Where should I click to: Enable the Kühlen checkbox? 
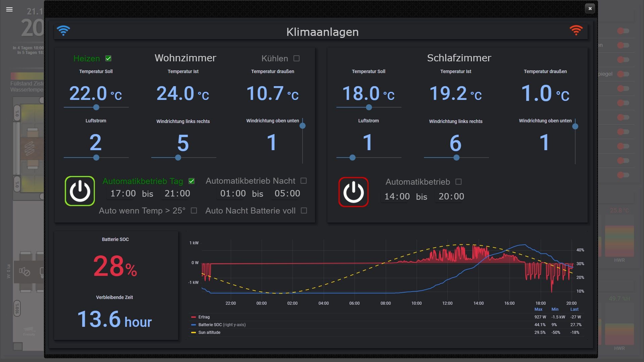tap(297, 58)
